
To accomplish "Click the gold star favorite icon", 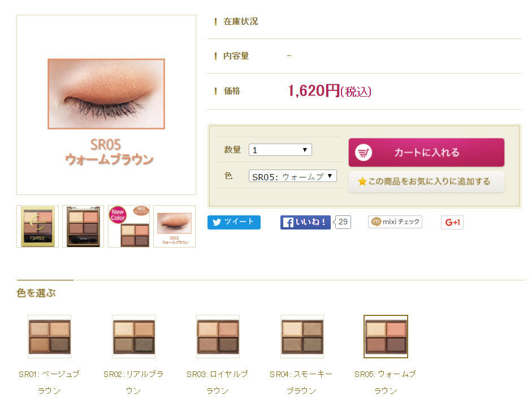I will (362, 181).
